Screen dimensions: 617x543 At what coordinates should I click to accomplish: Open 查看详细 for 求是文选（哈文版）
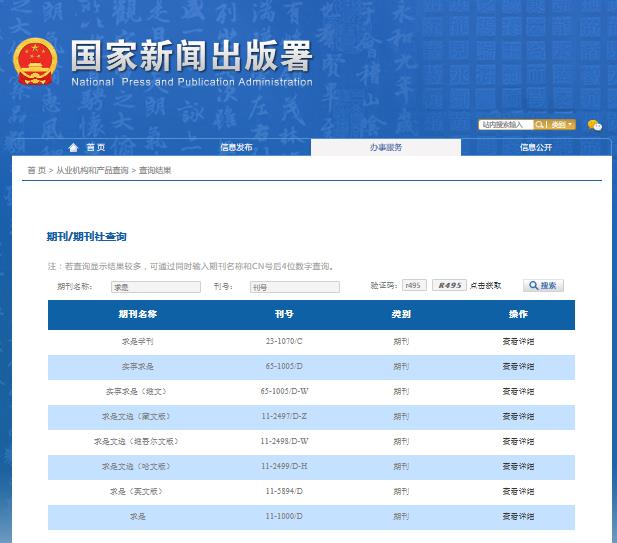point(518,467)
